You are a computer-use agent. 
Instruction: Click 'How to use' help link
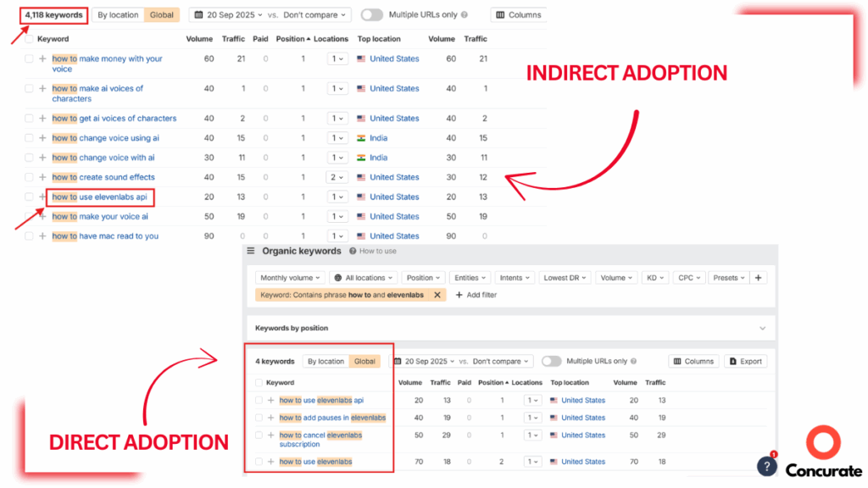click(377, 251)
